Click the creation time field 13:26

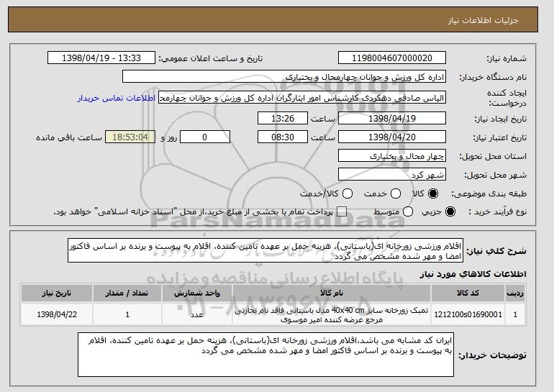pyautogui.click(x=283, y=118)
